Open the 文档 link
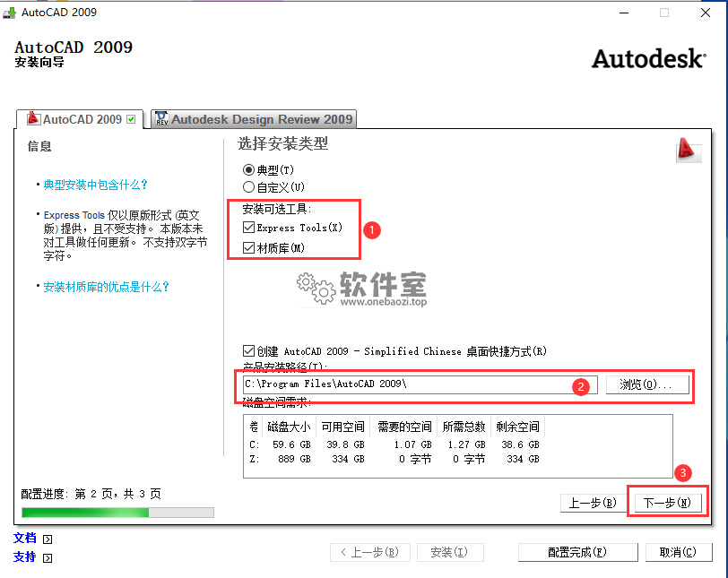Viewport: 728px width, 578px height. click(24, 538)
